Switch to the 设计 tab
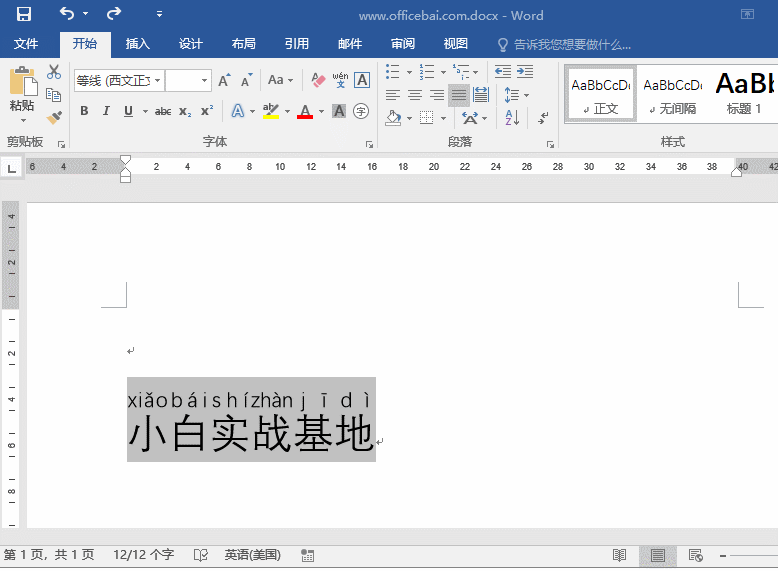Image resolution: width=778 pixels, height=571 pixels. click(x=191, y=44)
